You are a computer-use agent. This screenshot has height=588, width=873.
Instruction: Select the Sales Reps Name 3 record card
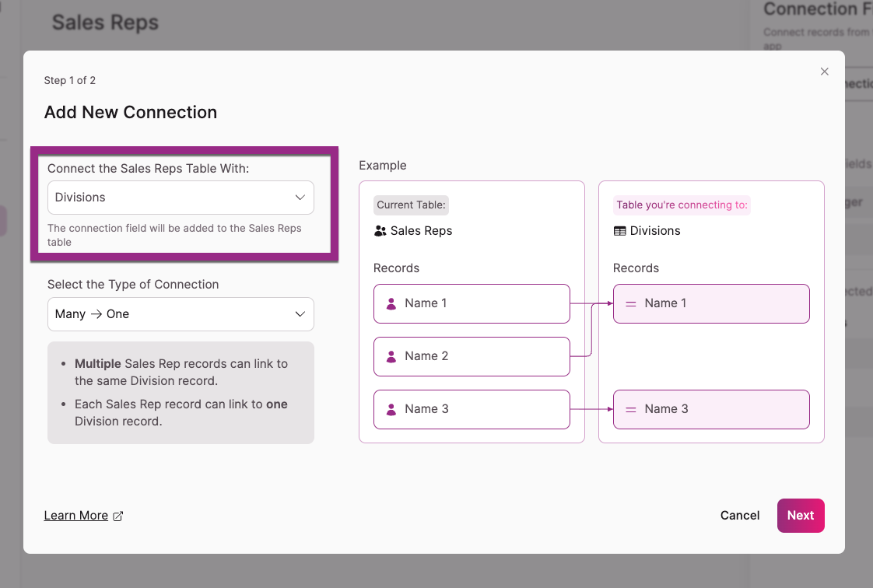point(472,409)
